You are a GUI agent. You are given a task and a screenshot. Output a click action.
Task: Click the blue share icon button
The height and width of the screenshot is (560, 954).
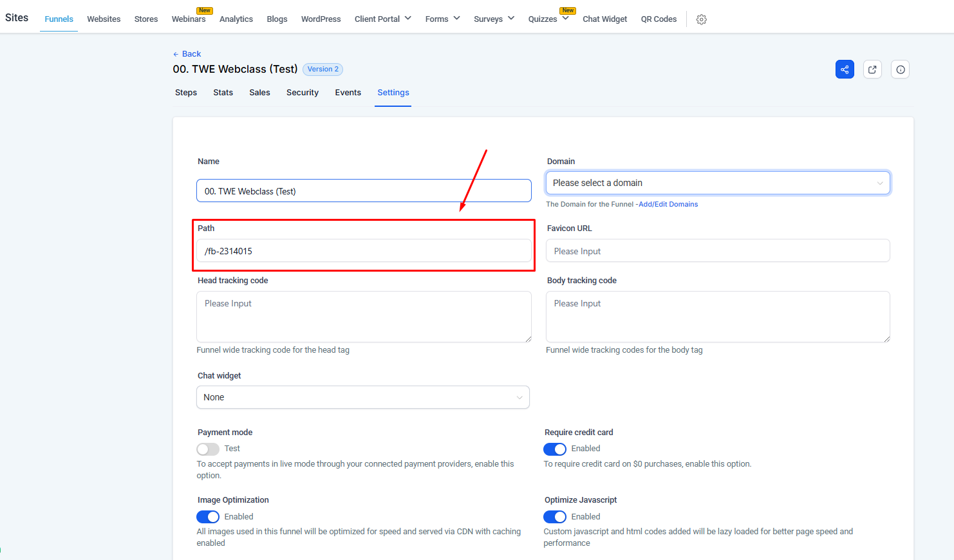point(845,70)
